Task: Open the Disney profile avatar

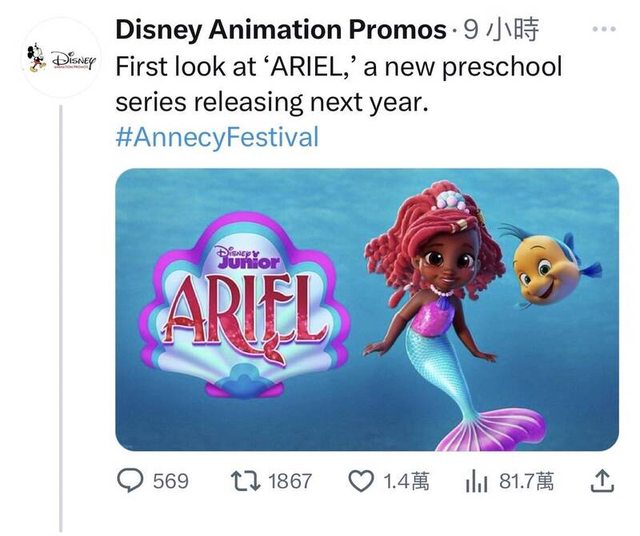Action: 60,56
